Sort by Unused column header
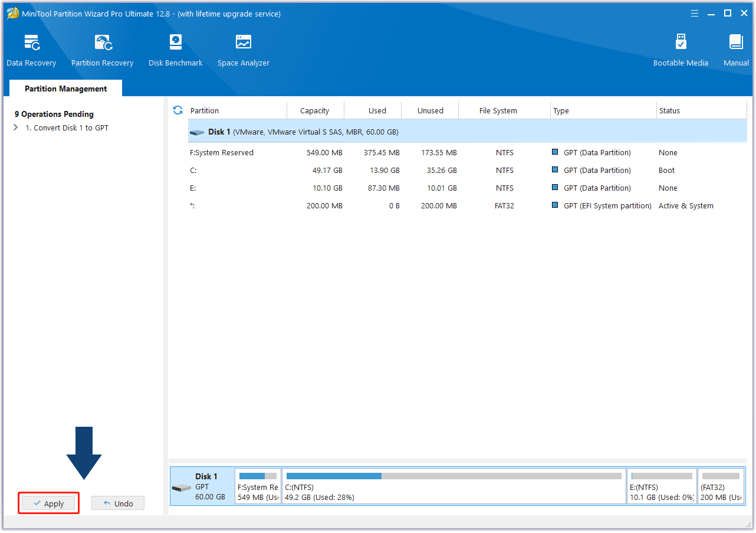This screenshot has width=756, height=533. (430, 110)
